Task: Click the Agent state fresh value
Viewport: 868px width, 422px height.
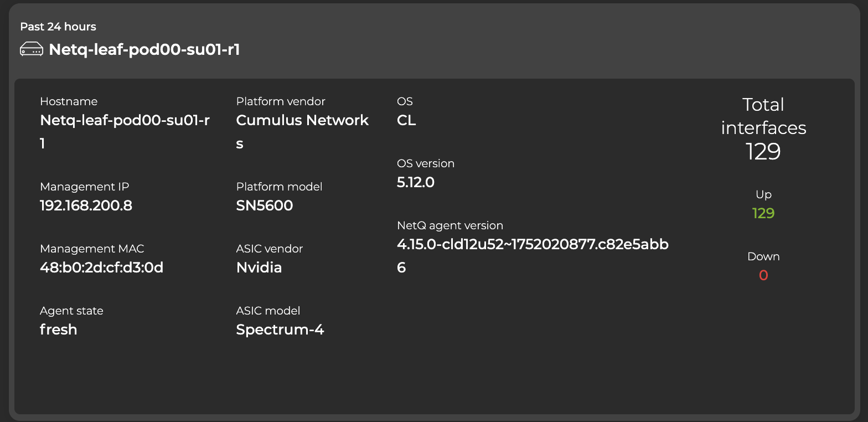Action: click(58, 330)
